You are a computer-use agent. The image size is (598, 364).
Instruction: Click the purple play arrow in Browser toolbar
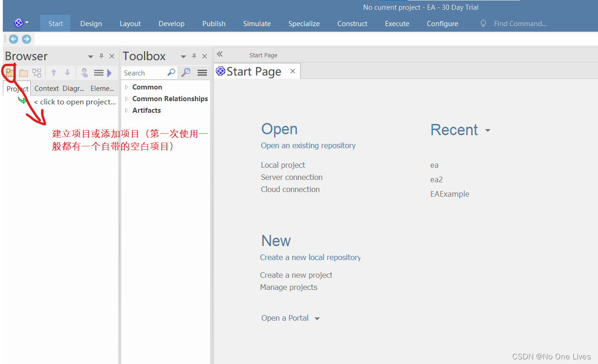coord(110,73)
